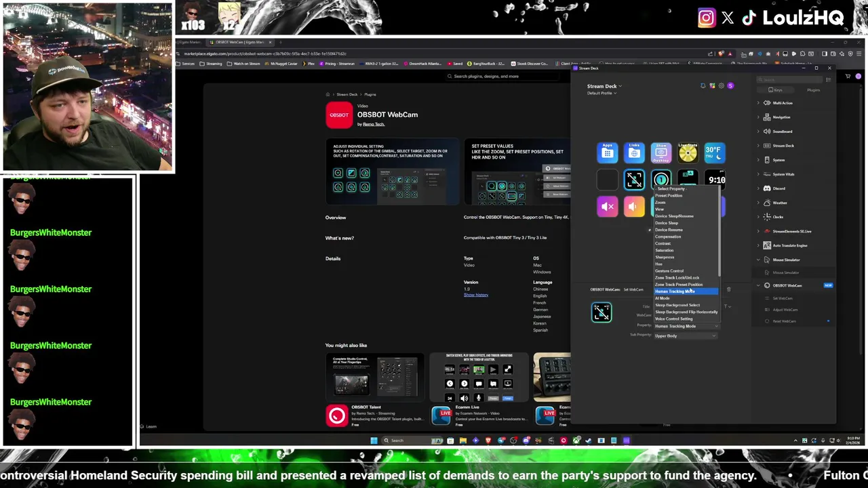Select the OBSBOT WebCam browser tab
Image resolution: width=868 pixels, height=488 pixels.
[241, 42]
